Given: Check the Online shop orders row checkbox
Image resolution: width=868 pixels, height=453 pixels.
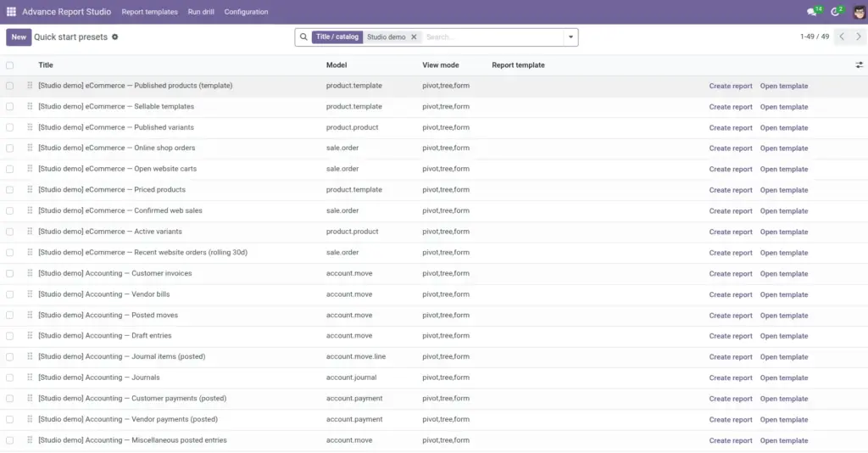Looking at the screenshot, I should coord(10,148).
